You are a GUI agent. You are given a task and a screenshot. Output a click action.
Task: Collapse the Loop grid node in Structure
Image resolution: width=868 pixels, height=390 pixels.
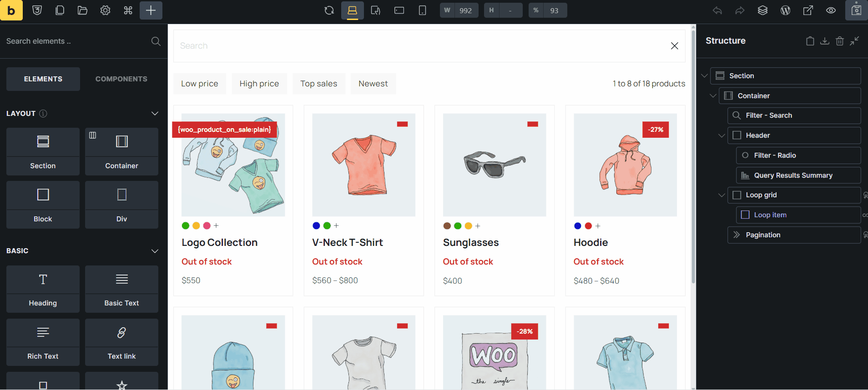(722, 195)
